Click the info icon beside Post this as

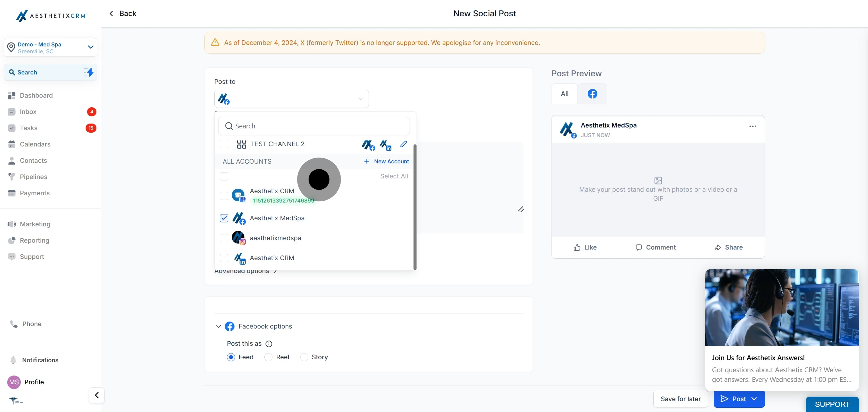[269, 344]
